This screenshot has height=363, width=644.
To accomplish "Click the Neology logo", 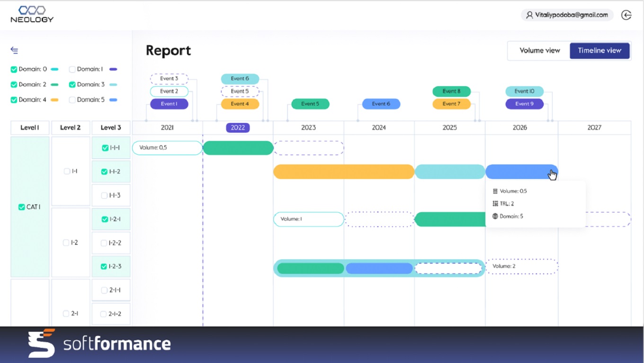I will (x=32, y=14).
